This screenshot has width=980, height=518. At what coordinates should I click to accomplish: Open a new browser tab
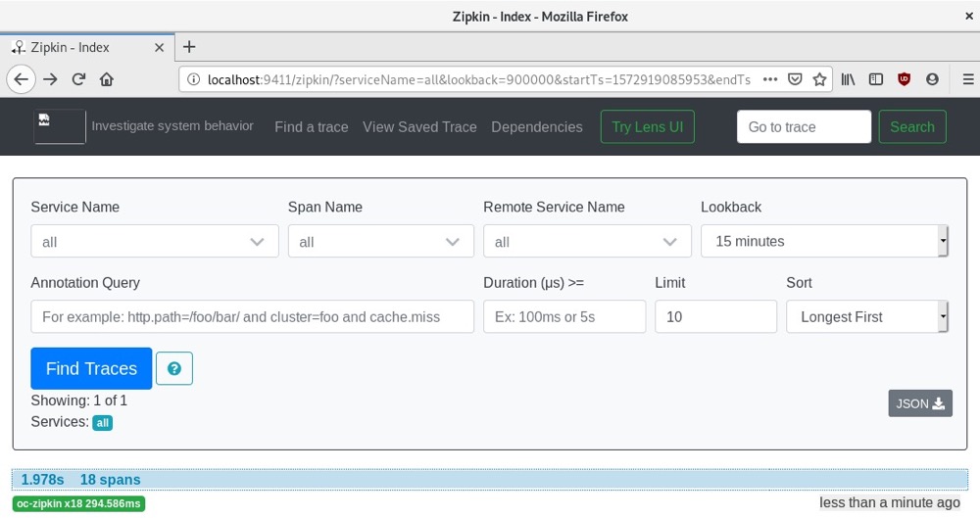(x=189, y=47)
